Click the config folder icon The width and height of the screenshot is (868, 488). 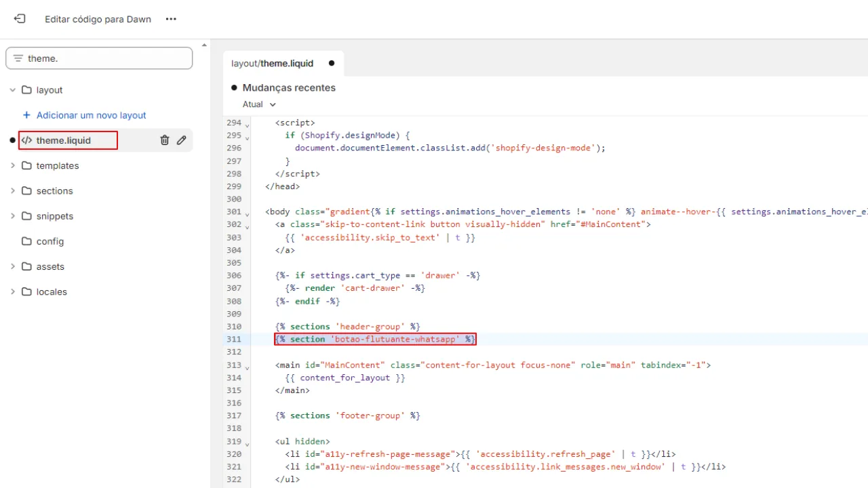[27, 241]
